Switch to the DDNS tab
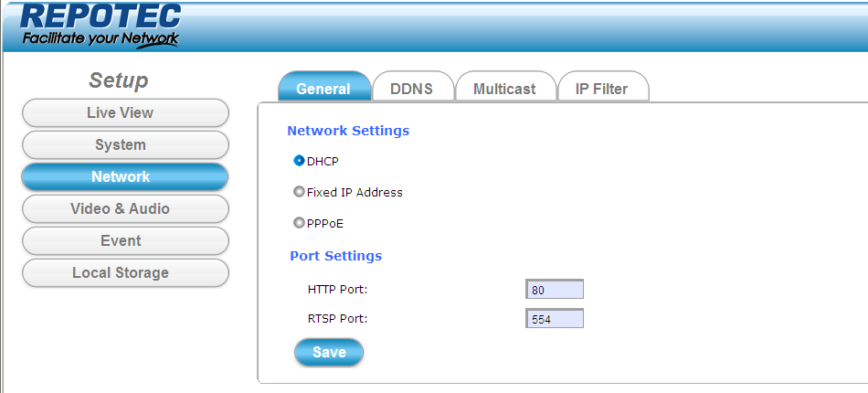868x393 pixels. (x=411, y=89)
